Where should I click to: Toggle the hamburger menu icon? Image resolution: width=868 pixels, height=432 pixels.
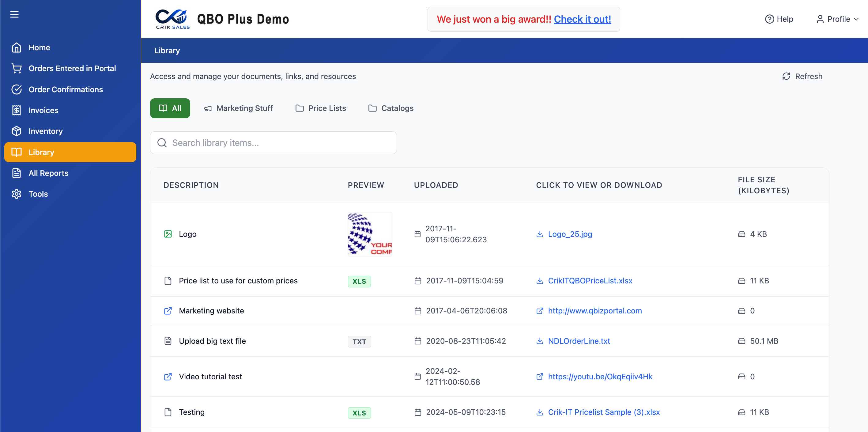tap(14, 14)
